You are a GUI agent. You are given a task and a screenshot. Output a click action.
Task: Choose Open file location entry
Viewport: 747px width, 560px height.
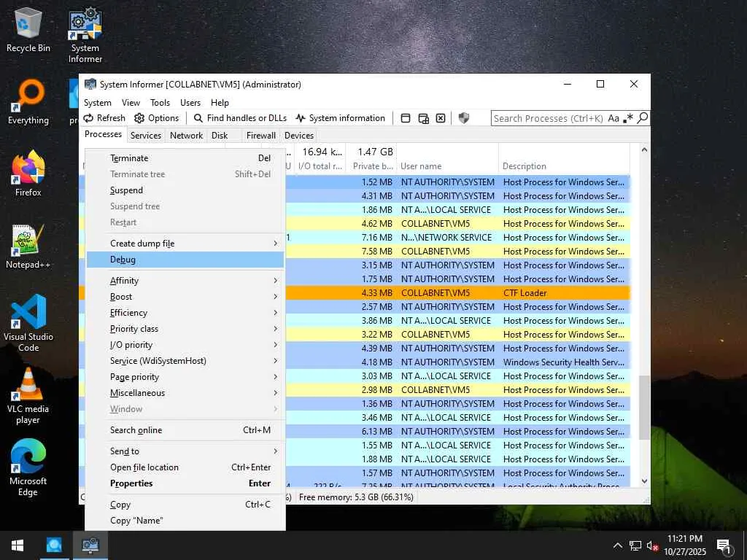(x=185, y=467)
